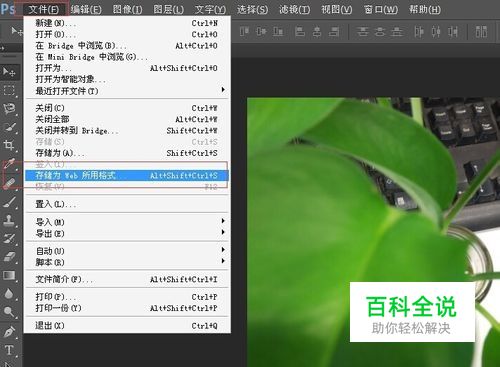
Task: Choose 文件简介(F)... menu entry
Action: pyautogui.click(x=128, y=279)
